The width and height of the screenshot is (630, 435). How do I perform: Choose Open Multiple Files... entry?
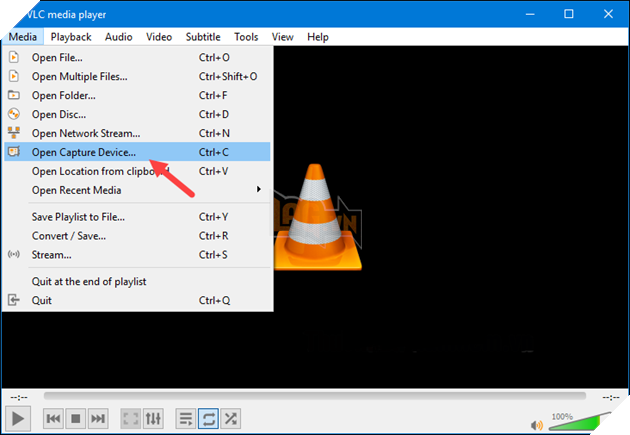pyautogui.click(x=137, y=76)
